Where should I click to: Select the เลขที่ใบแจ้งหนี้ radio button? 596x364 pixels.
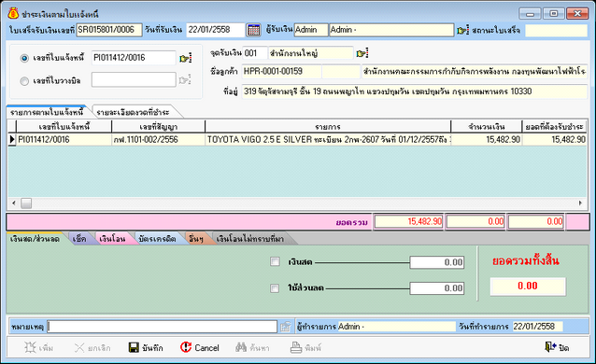[x=24, y=58]
